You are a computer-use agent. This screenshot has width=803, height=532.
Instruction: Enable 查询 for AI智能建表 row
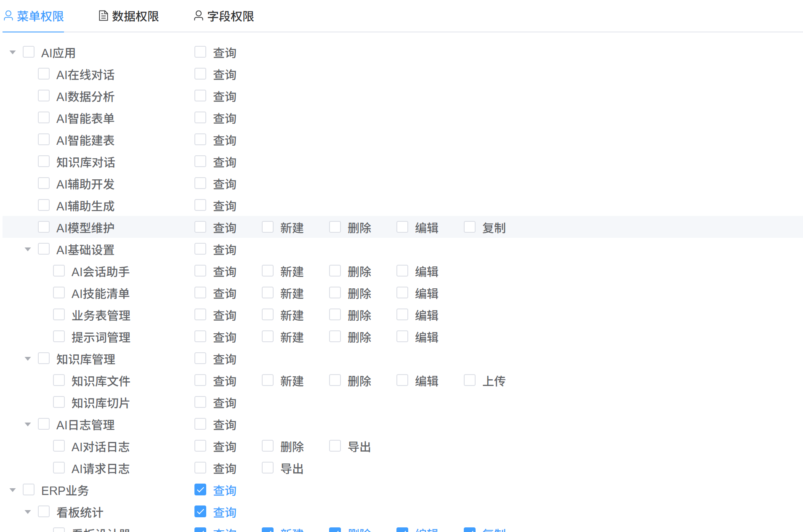[200, 140]
